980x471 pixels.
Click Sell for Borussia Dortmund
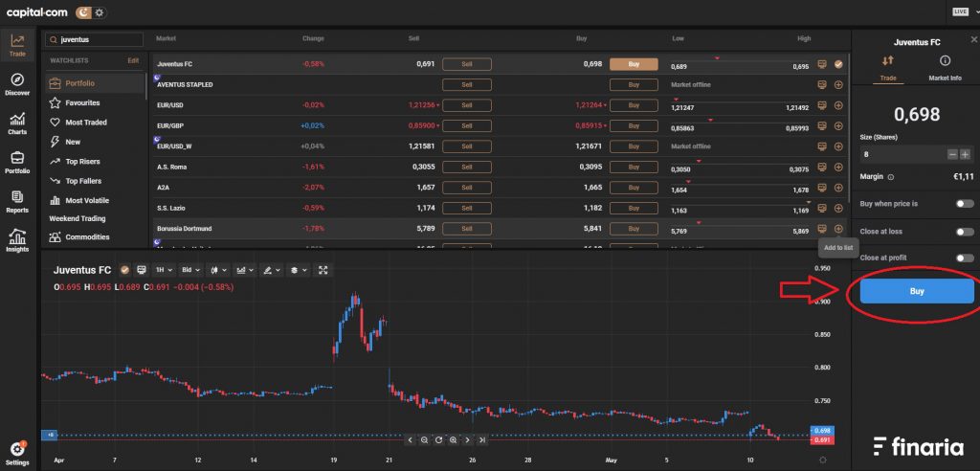(467, 229)
